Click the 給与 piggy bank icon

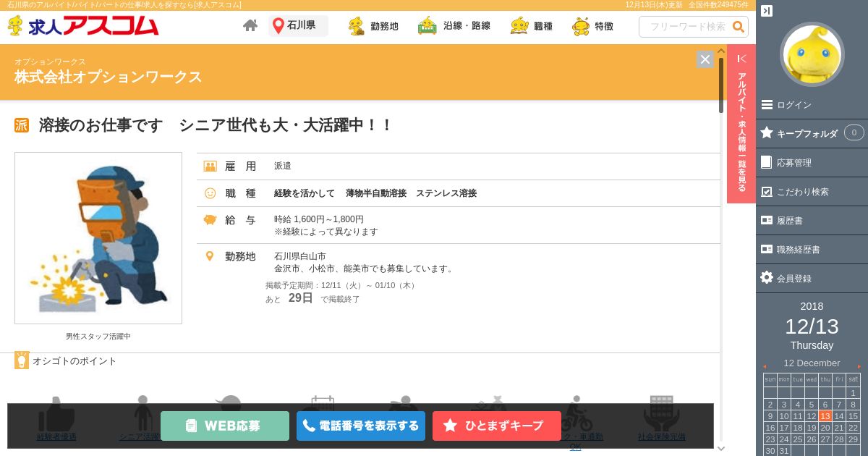click(x=210, y=220)
